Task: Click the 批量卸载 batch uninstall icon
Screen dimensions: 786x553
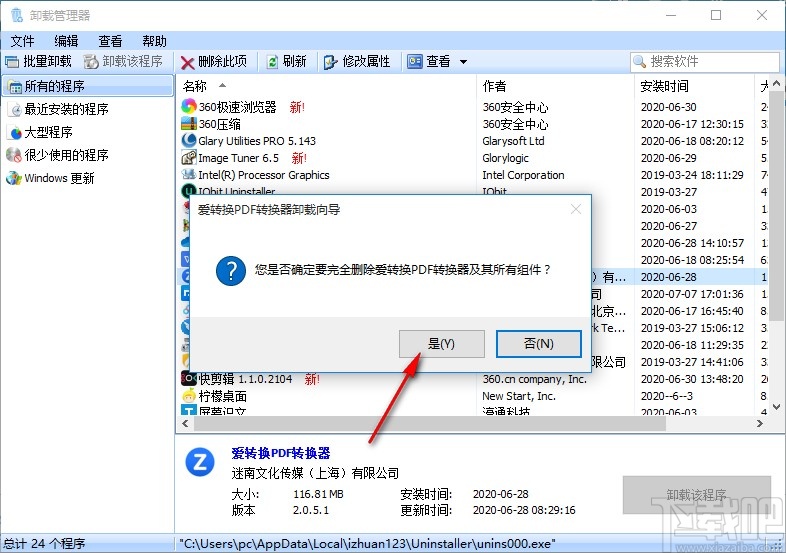Action: 12,62
